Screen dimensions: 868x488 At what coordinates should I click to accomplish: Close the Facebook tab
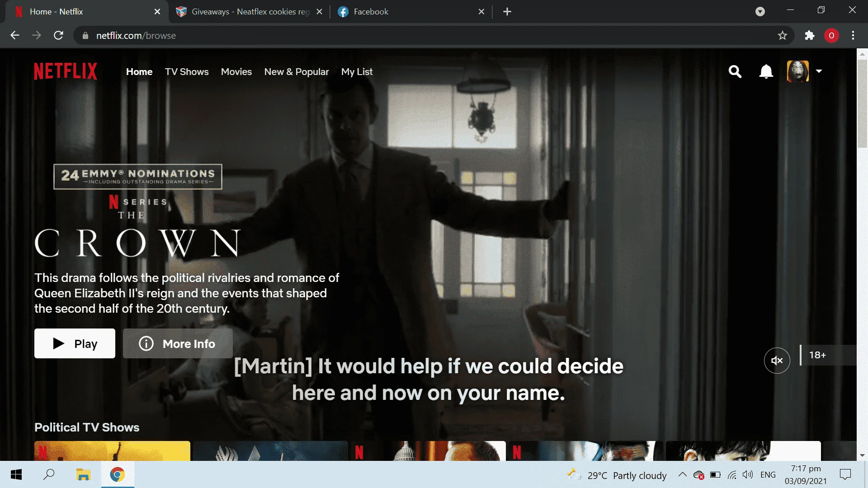(481, 12)
